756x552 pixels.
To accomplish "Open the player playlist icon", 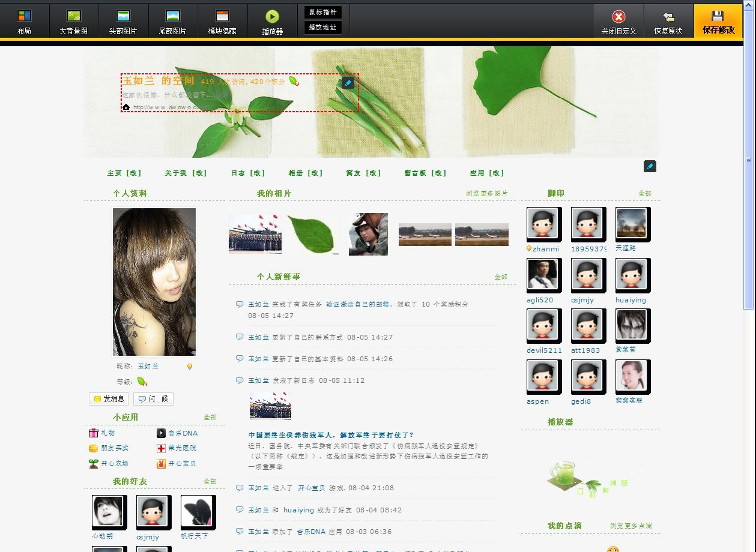I will (624, 483).
